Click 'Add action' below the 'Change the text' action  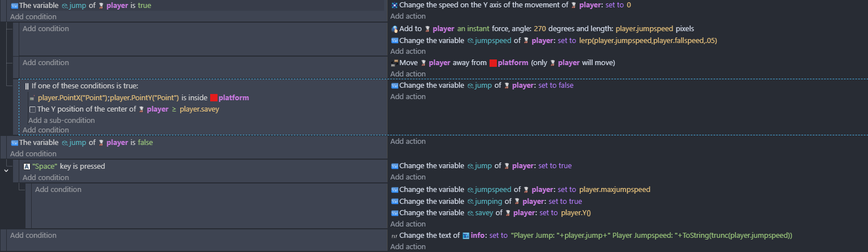pyautogui.click(x=407, y=246)
